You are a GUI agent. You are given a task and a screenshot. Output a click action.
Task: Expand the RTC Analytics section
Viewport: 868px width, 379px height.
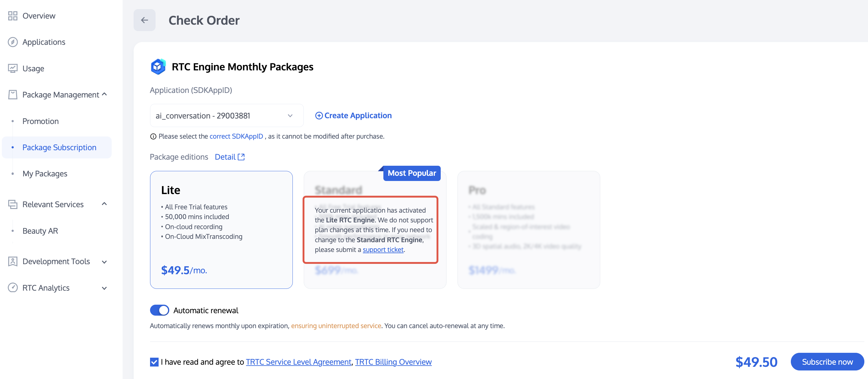tap(104, 288)
